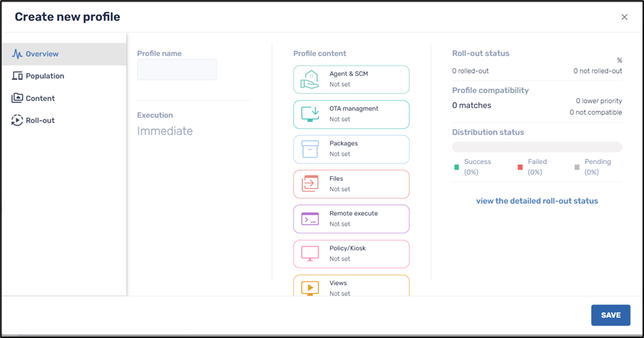Click the Overview pulse icon in sidebar

click(x=17, y=54)
